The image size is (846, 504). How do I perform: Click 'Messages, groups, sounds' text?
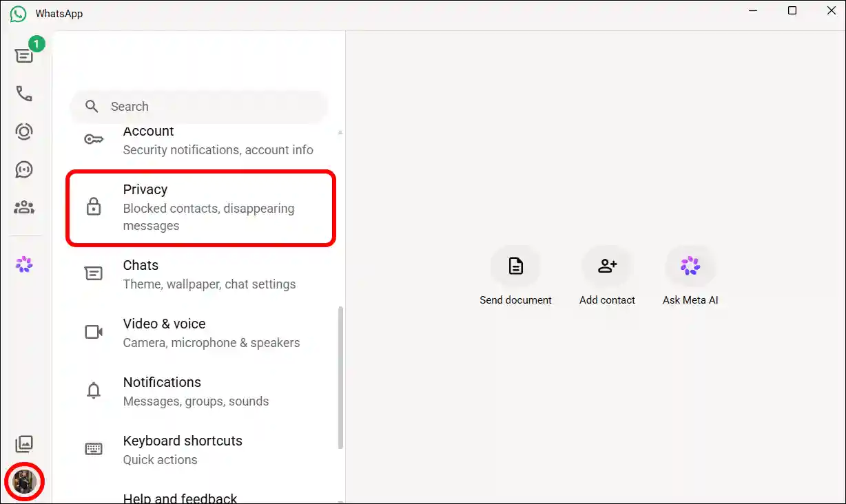[196, 401]
